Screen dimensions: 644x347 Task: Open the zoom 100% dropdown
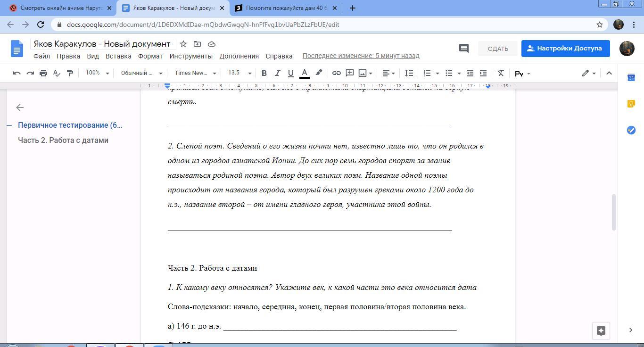(97, 73)
